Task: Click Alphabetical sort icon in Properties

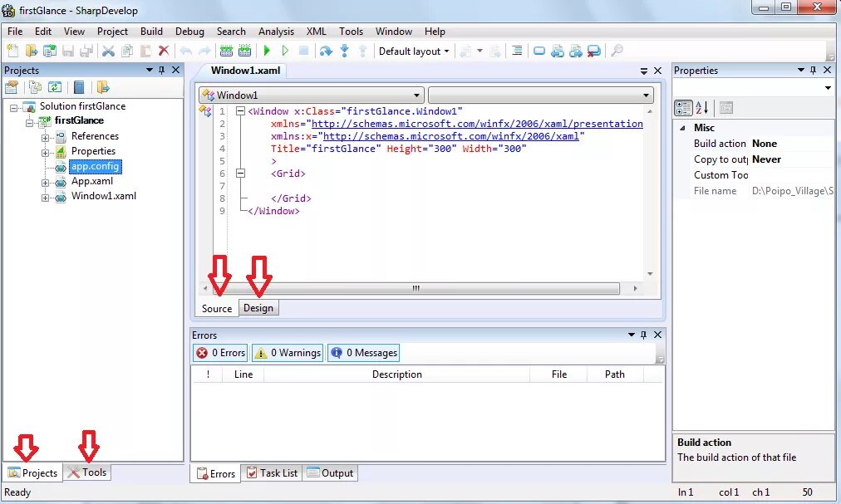Action: [x=702, y=108]
